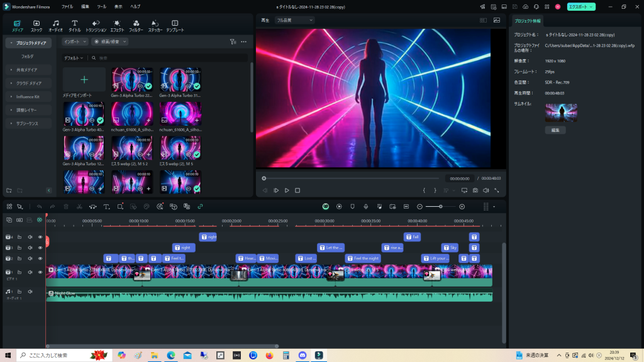Image resolution: width=644 pixels, height=362 pixels.
Task: Open the ファイル menu
Action: tap(67, 6)
